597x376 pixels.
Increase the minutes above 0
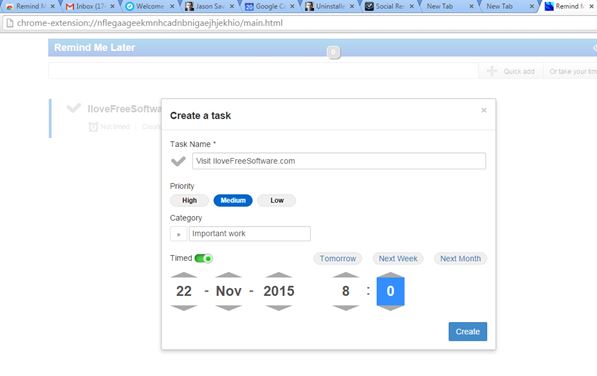tap(391, 275)
